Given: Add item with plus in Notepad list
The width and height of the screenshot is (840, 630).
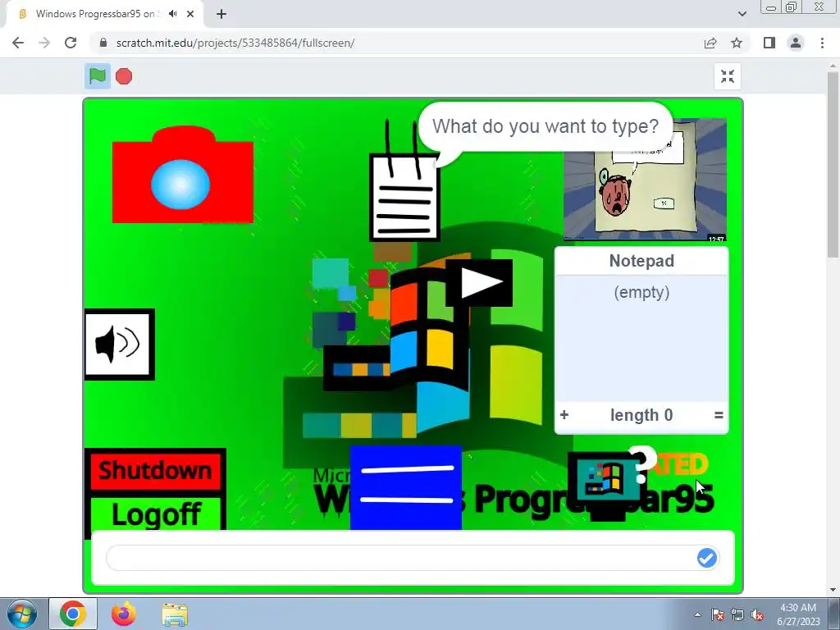Looking at the screenshot, I should [564, 415].
